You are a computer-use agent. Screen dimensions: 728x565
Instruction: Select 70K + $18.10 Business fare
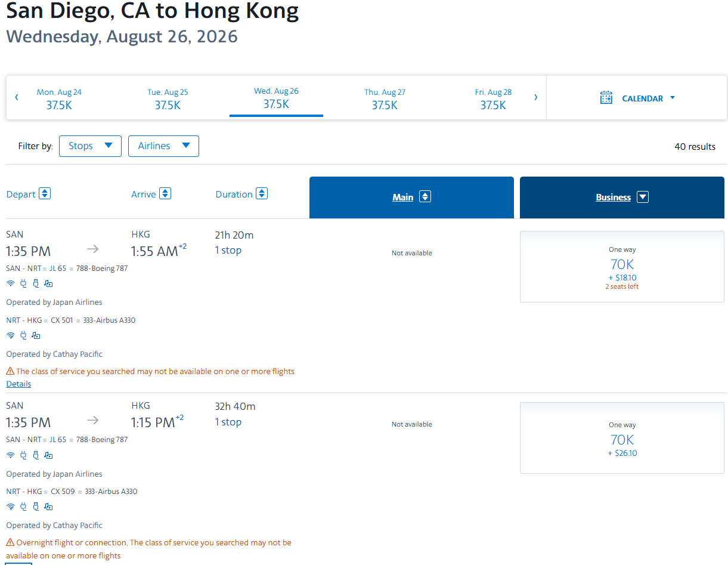pyautogui.click(x=622, y=267)
